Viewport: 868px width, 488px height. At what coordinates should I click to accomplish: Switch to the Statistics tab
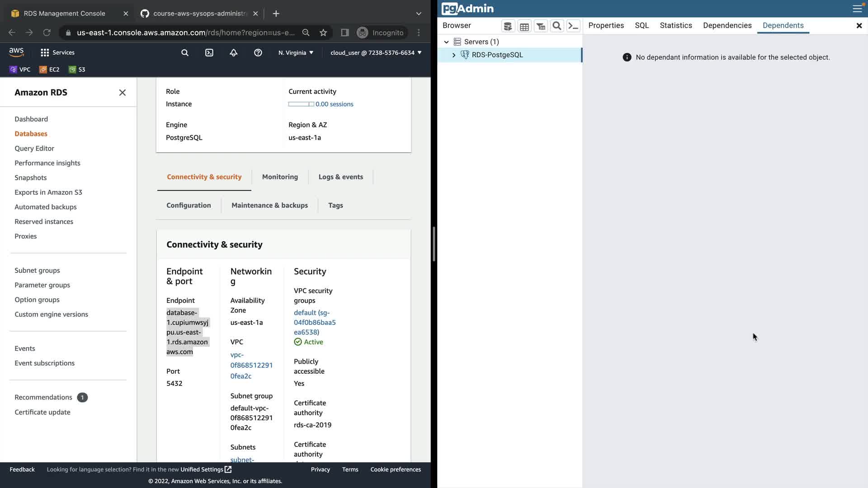click(x=675, y=26)
